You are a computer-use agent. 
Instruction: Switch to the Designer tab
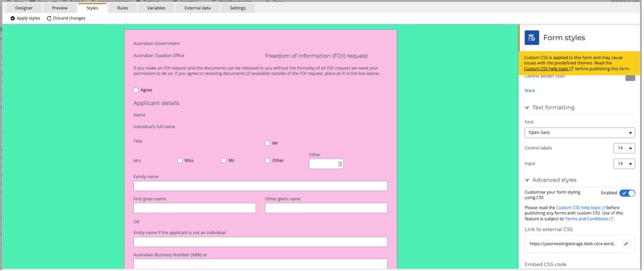point(24,8)
